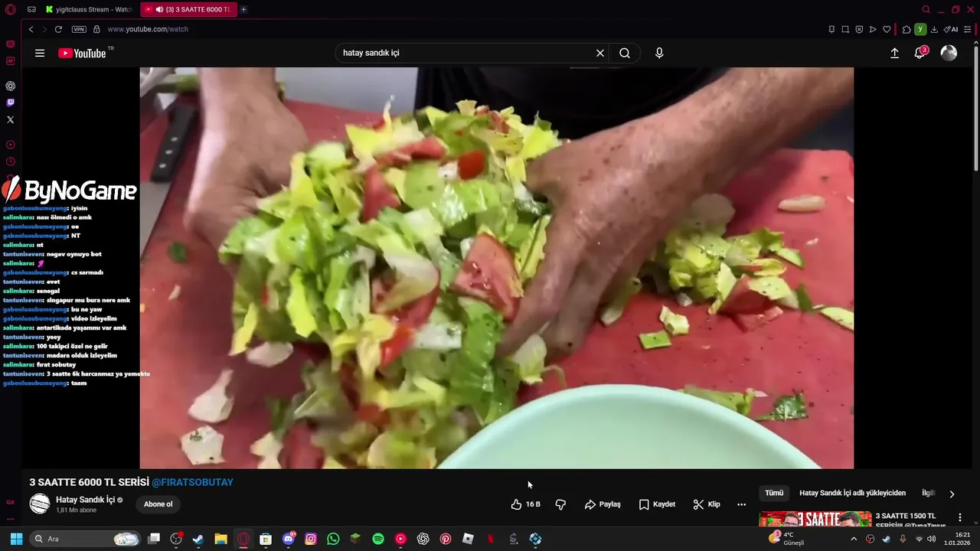Open the YouTube guide hamburger menu
The image size is (980, 551).
point(40,53)
